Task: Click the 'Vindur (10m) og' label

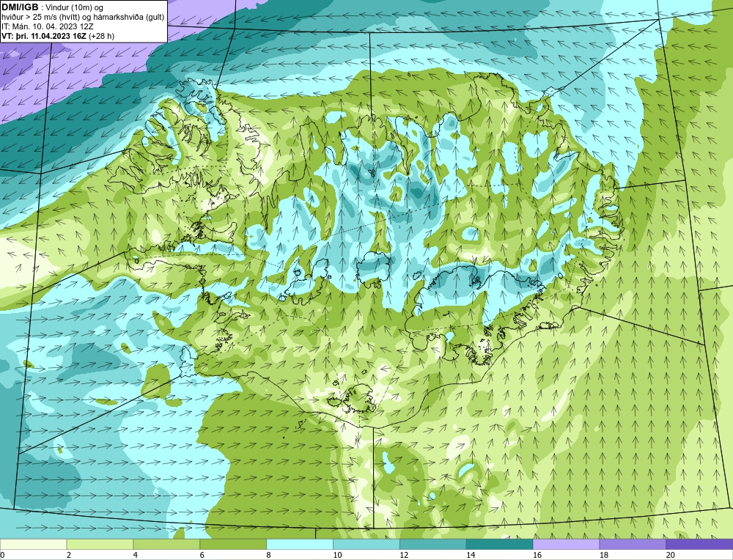Action: tap(75, 8)
